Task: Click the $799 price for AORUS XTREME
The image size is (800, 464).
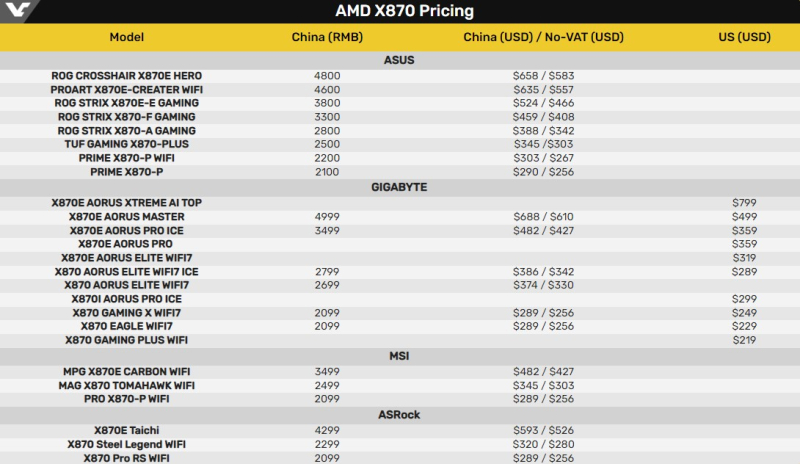Action: click(x=744, y=203)
